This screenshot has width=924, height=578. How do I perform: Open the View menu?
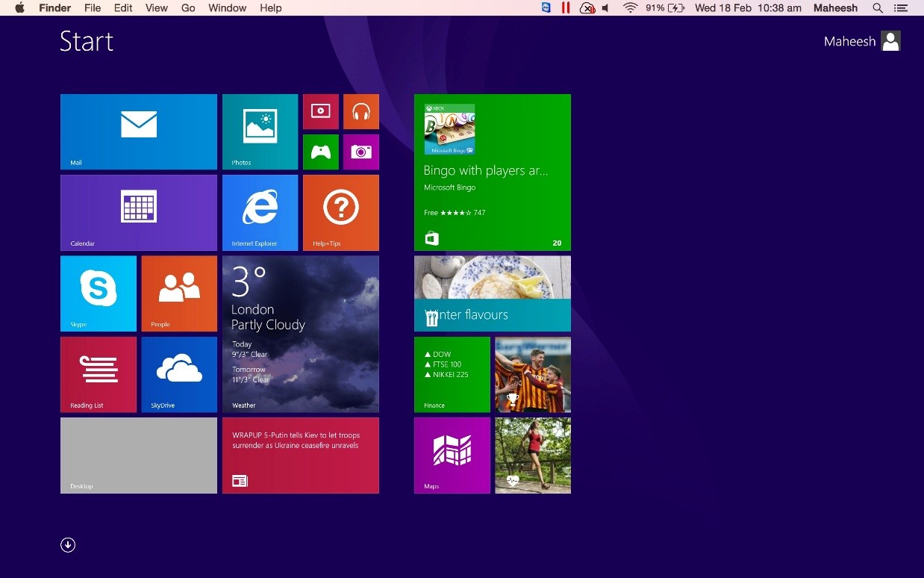click(157, 8)
